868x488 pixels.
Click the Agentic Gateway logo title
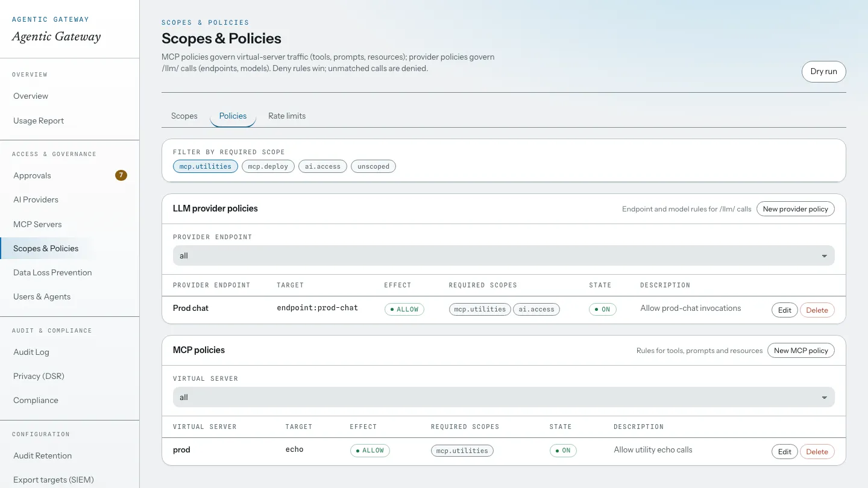tap(57, 37)
